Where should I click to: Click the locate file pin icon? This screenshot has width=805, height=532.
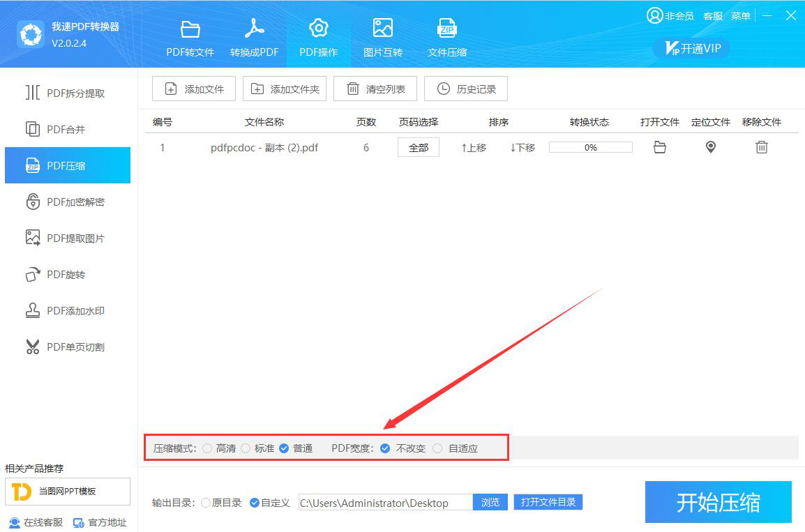[x=711, y=147]
